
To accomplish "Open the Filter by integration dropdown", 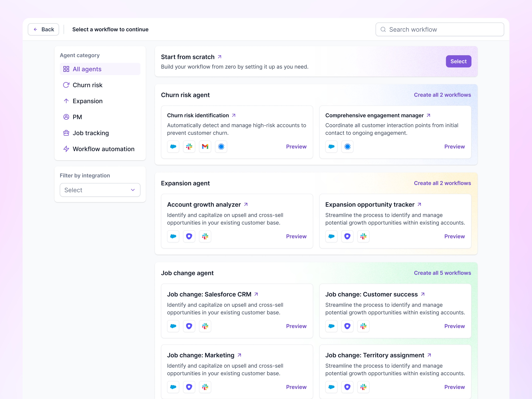I will tap(100, 190).
